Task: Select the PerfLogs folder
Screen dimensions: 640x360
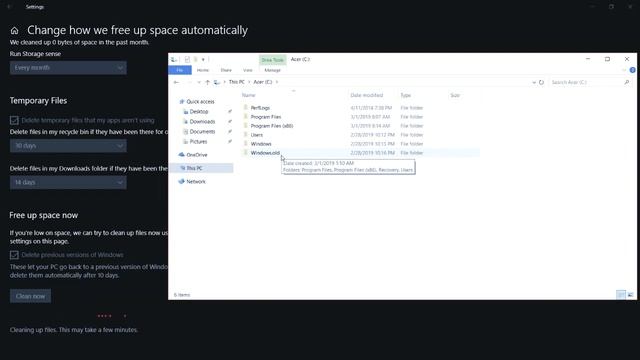Action: 260,108
